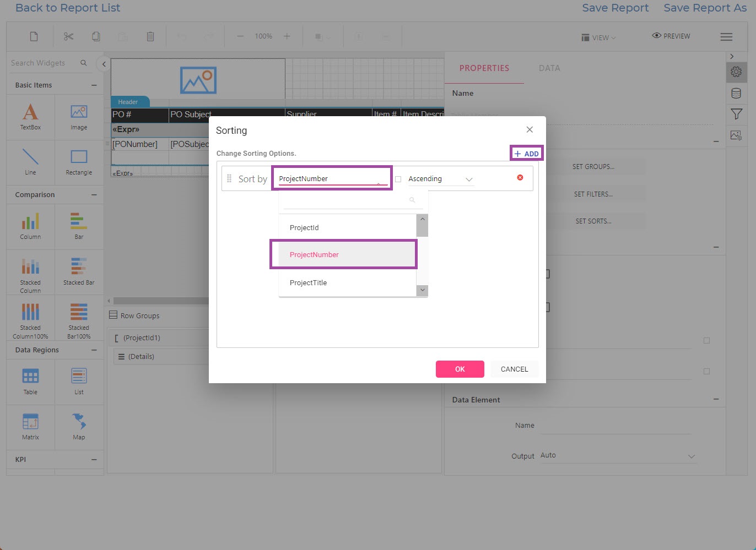Click the ADD sort button

click(527, 154)
